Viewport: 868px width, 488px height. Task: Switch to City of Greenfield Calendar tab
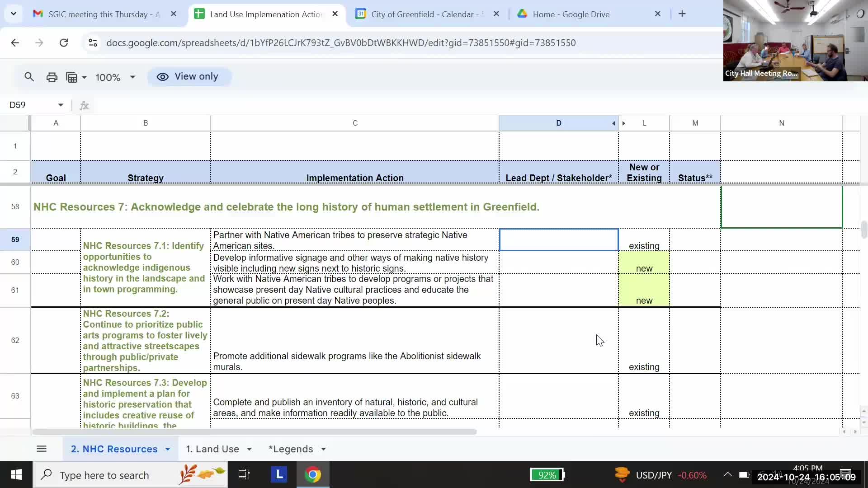(x=427, y=14)
